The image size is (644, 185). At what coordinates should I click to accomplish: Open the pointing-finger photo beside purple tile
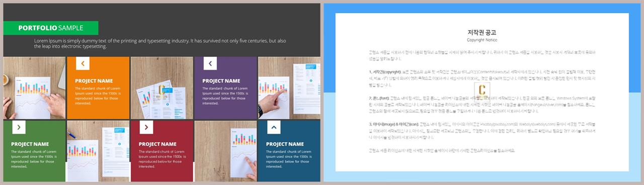tap(289, 88)
